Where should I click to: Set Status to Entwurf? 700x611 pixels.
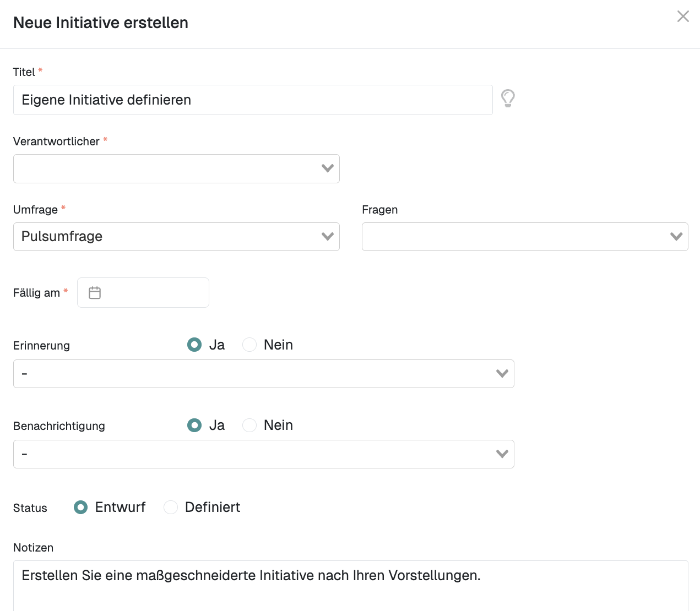(81, 507)
